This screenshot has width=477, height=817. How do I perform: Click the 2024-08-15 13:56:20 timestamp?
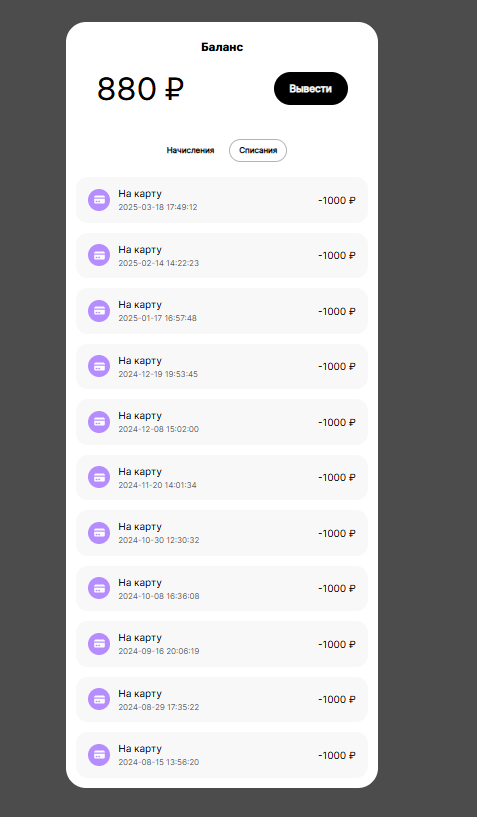pos(158,762)
